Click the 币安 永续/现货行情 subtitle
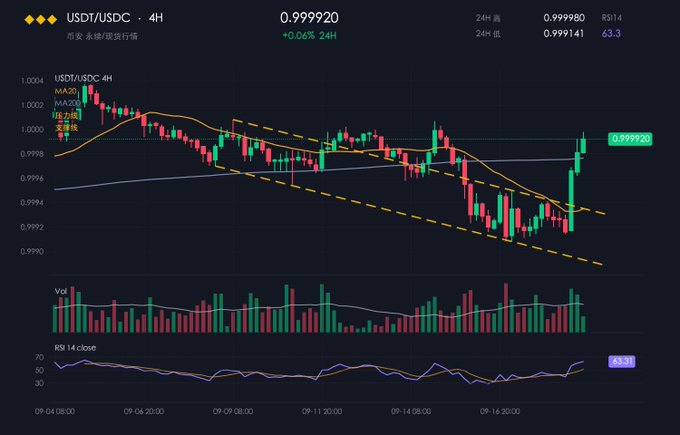Image resolution: width=680 pixels, height=435 pixels. point(102,36)
